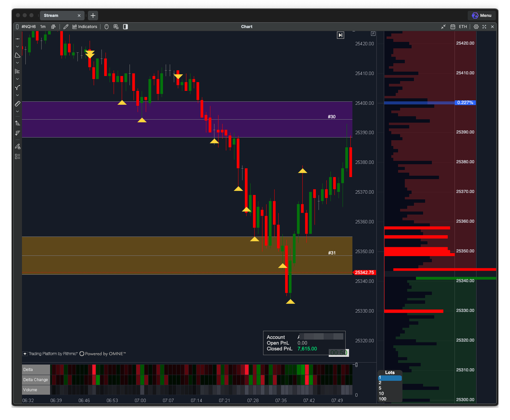Viewport: 510px width, 420px height.
Task: Select 100 in Lots list
Action: point(390,399)
